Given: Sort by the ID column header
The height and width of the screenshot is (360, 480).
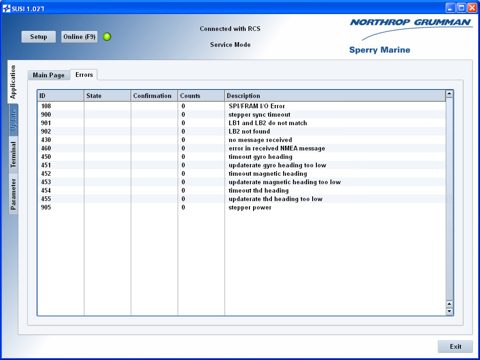Looking at the screenshot, I should [x=60, y=96].
